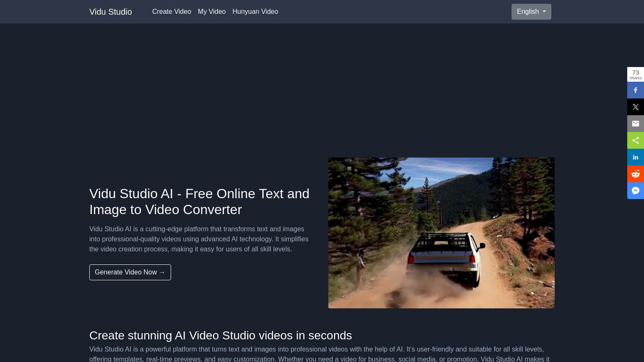Share the page on LinkedIn
Viewport: 644px width, 362px height.
click(x=635, y=157)
